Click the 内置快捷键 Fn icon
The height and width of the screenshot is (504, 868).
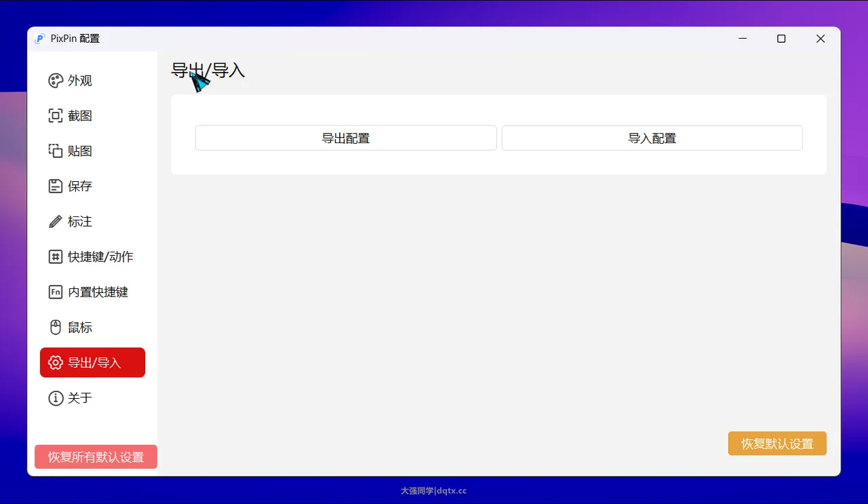tap(56, 292)
